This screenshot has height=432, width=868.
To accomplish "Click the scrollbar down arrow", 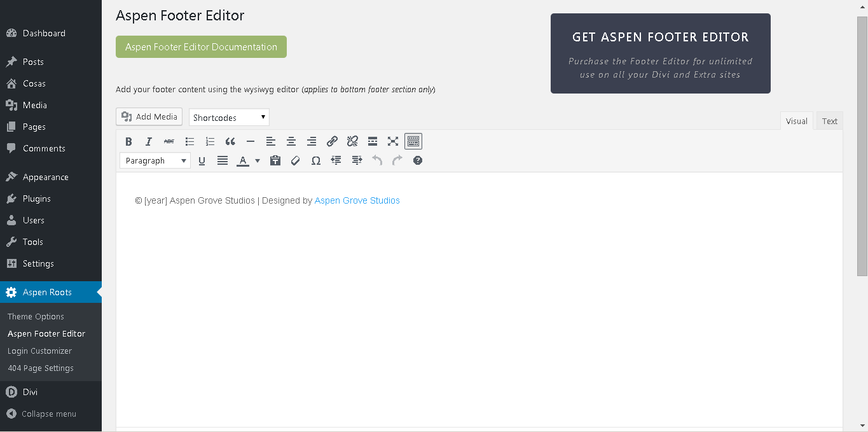I will point(862,426).
